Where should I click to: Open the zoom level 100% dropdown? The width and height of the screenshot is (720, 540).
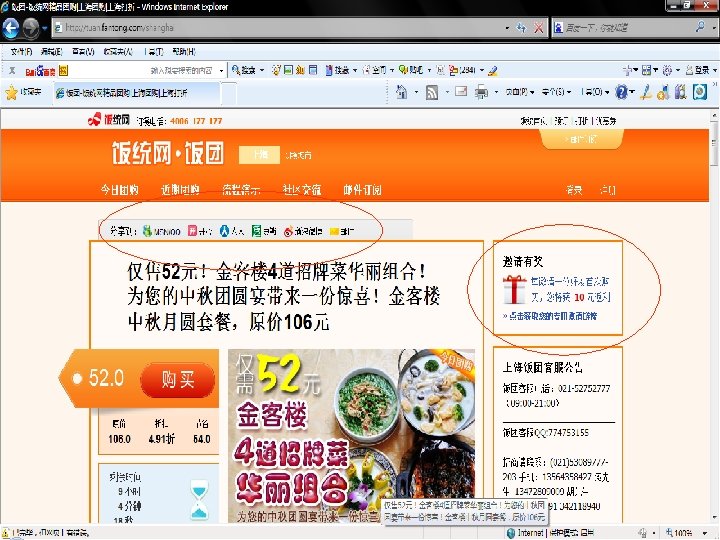(x=704, y=533)
